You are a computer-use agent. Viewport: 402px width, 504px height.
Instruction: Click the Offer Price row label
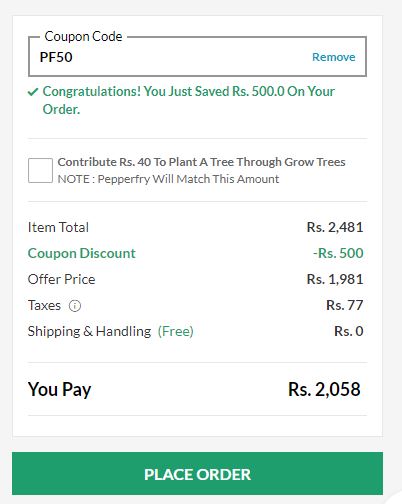click(62, 279)
